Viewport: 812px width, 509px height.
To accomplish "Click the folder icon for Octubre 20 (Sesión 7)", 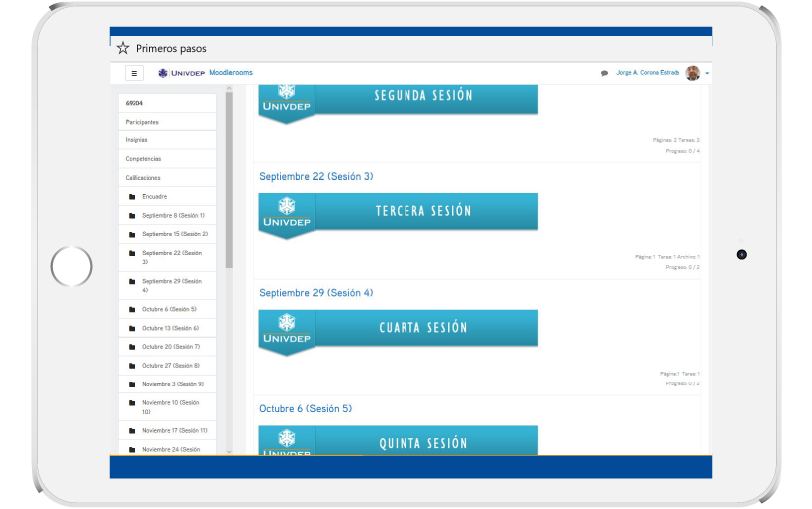I will pos(133,347).
